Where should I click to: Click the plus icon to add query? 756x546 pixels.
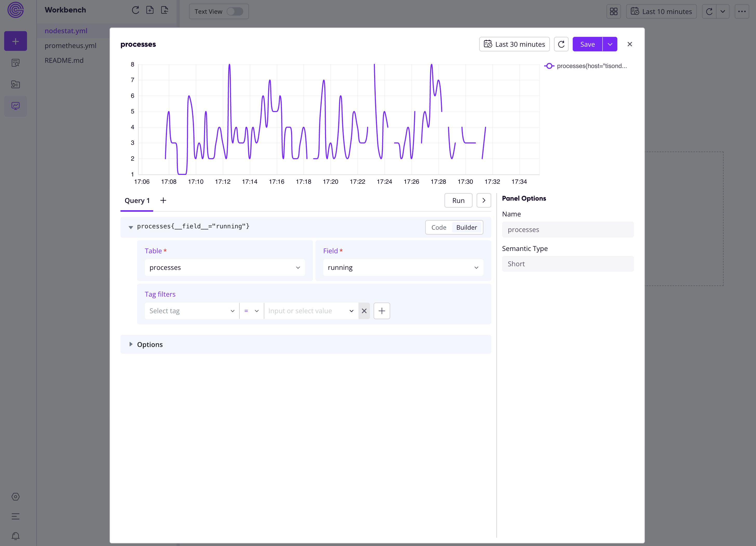tap(163, 201)
